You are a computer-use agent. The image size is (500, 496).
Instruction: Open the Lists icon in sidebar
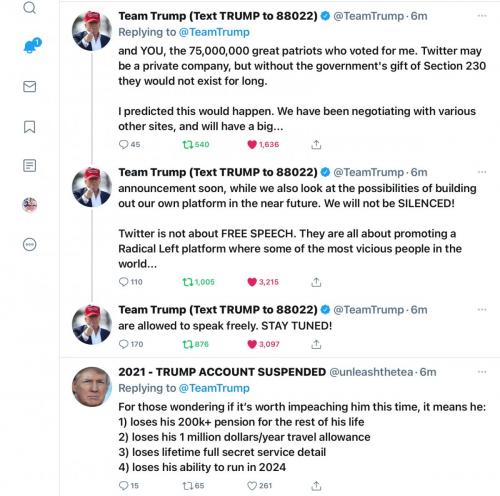29,165
